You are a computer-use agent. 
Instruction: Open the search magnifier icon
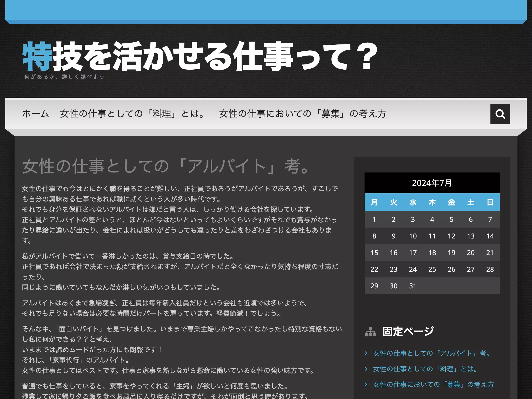pos(500,114)
